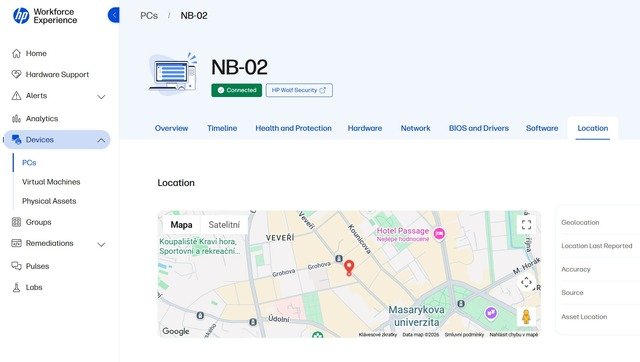Switch to the Software tab
640x362 pixels.
[x=542, y=128]
